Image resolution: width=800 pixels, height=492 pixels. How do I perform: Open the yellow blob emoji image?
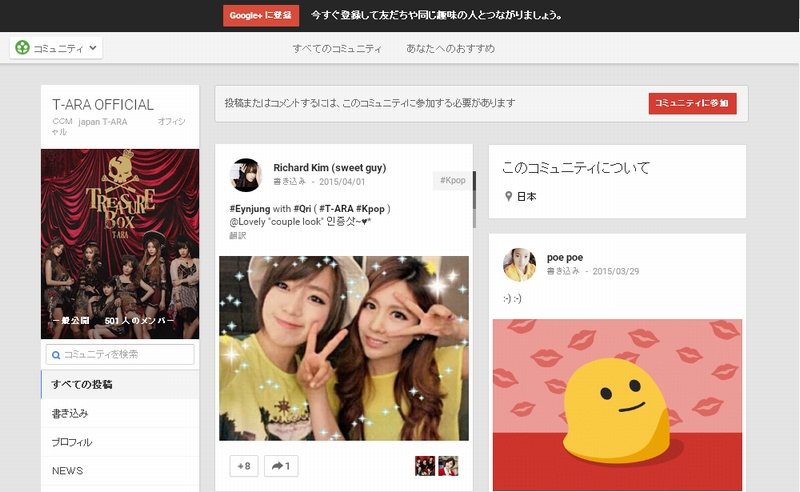617,405
